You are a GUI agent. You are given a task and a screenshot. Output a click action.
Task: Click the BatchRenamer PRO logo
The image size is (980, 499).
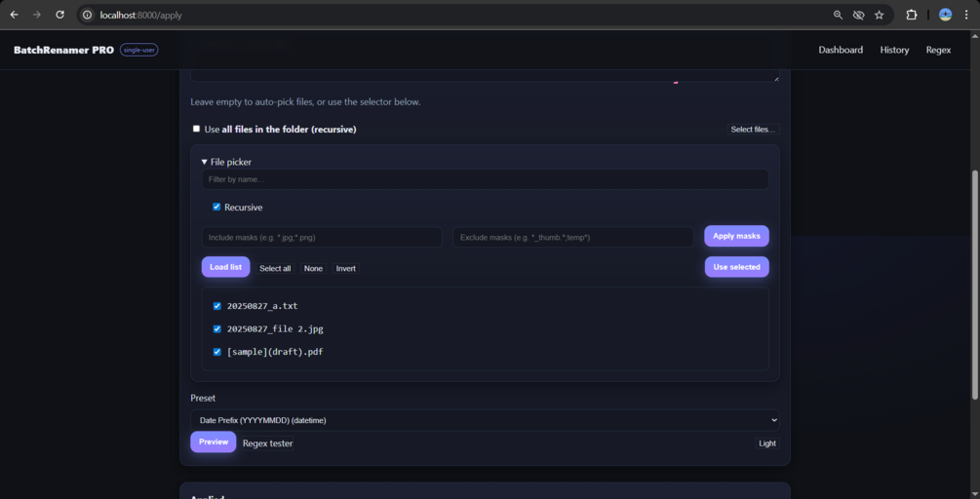[x=63, y=50]
